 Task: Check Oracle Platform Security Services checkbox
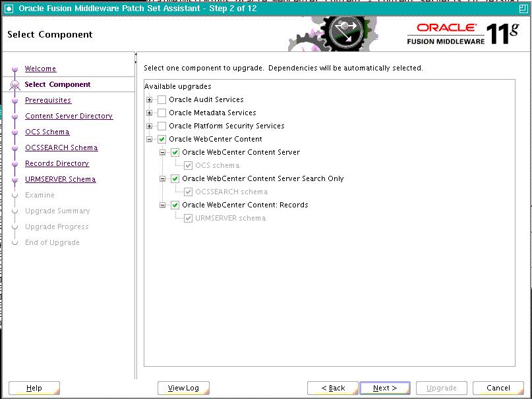click(x=162, y=126)
